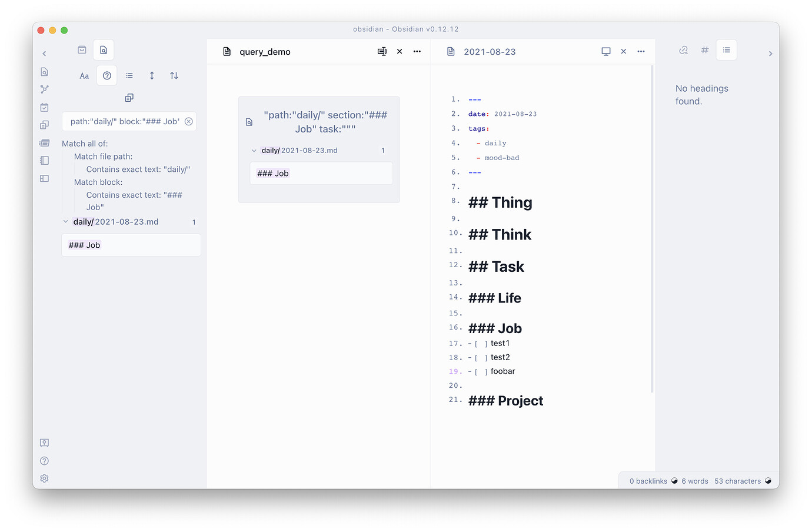812x532 pixels.
Task: Open settings gear in the ribbon
Action: pos(44,478)
